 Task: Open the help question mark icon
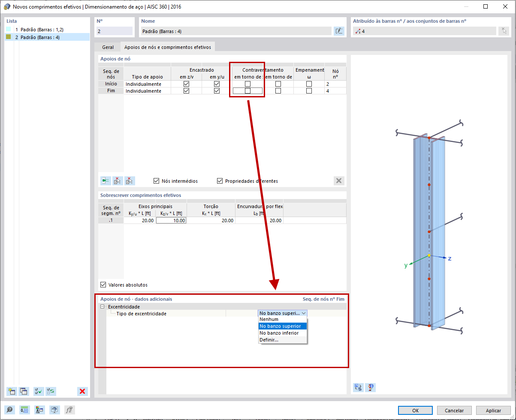coord(9,410)
